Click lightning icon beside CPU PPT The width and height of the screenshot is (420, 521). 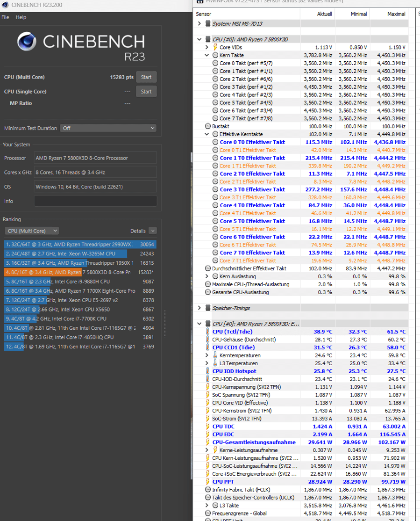[x=208, y=482]
